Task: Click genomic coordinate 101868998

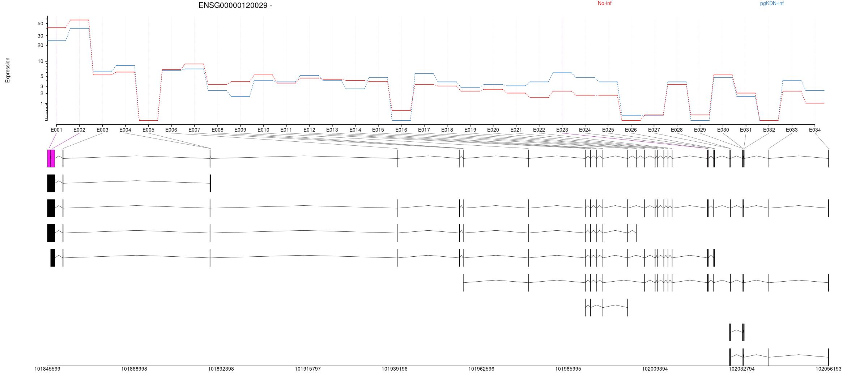Action: tap(134, 369)
